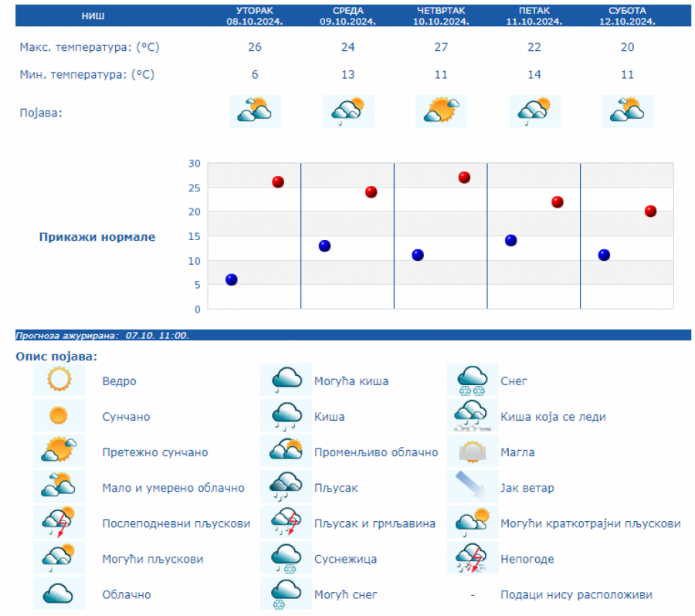Screen dimensions: 695x616
Task: Click the НИШ city header label
Action: pos(93,16)
